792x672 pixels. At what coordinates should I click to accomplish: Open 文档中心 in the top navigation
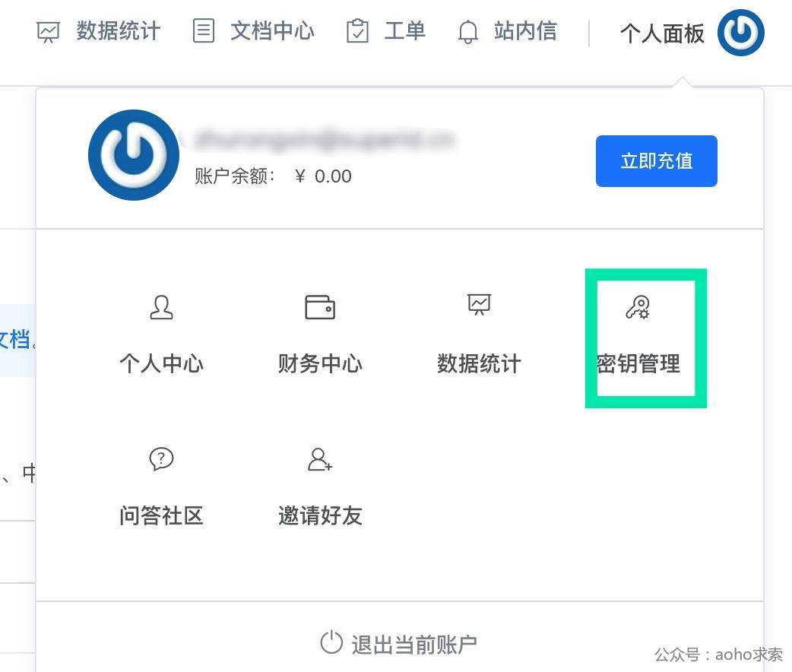(x=272, y=31)
